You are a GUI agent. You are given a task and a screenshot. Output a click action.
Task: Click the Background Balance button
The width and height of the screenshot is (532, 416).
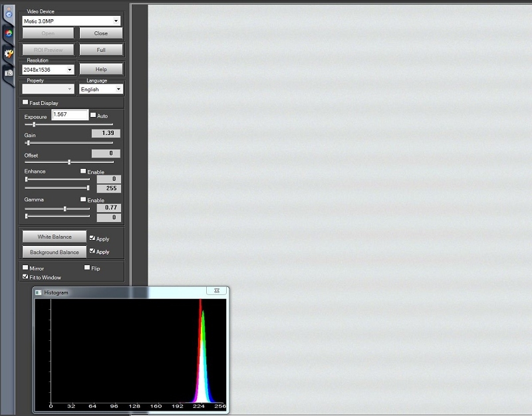[x=54, y=252]
